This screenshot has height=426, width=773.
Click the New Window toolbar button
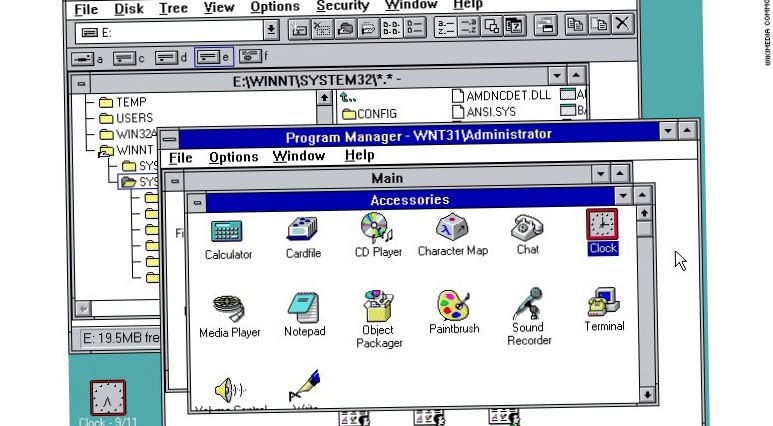546,25
